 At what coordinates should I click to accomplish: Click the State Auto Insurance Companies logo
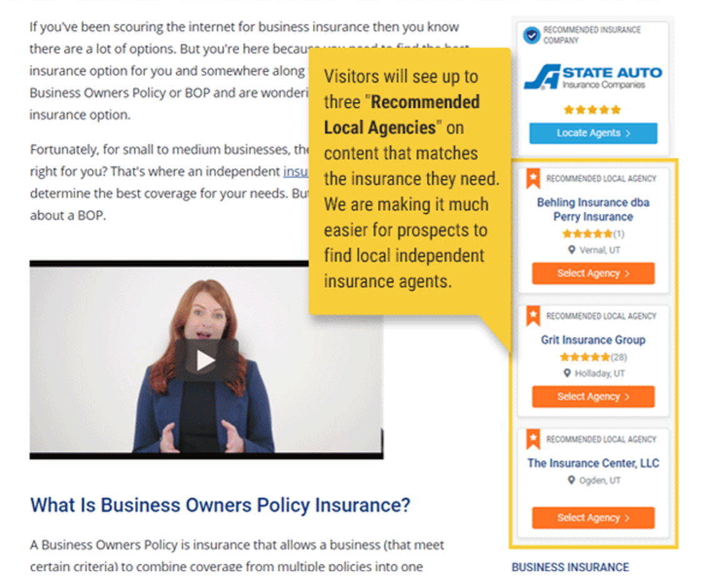593,77
